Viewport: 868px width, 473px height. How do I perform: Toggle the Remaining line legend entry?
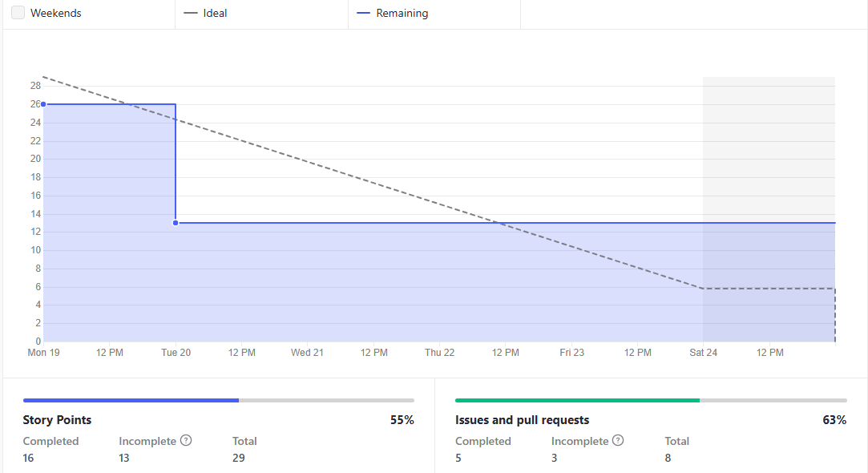(392, 13)
